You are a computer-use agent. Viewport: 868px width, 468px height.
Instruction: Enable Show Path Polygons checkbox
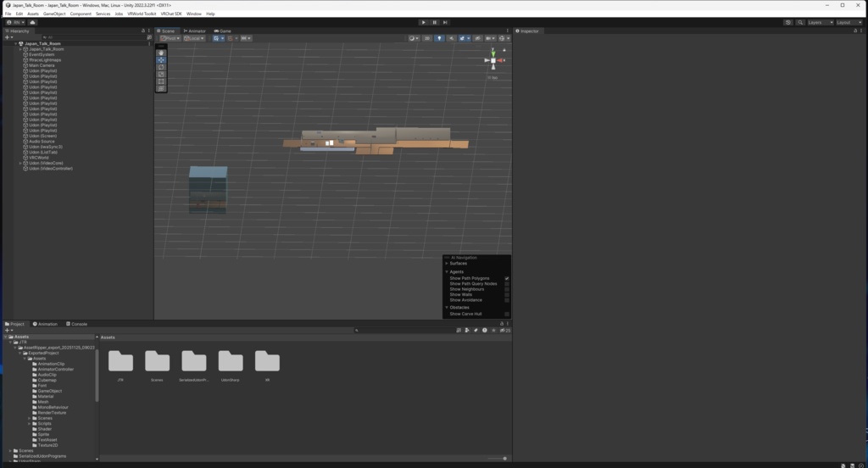[507, 279]
